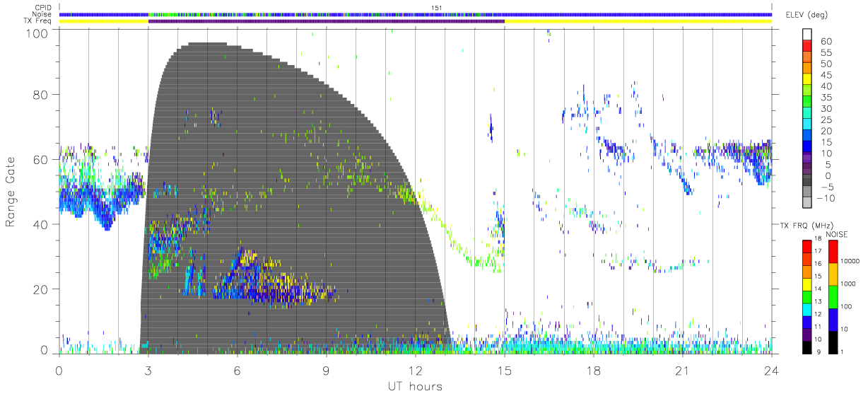Click x-axis tick label '6'
The height and width of the screenshot is (401, 868).
click(x=237, y=371)
